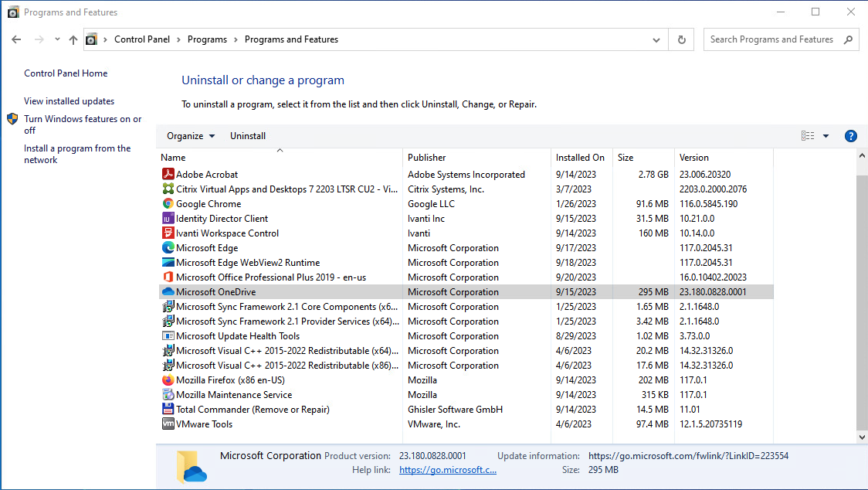868x490 pixels.
Task: Click the Total Commander floppy icon
Action: pyautogui.click(x=168, y=409)
